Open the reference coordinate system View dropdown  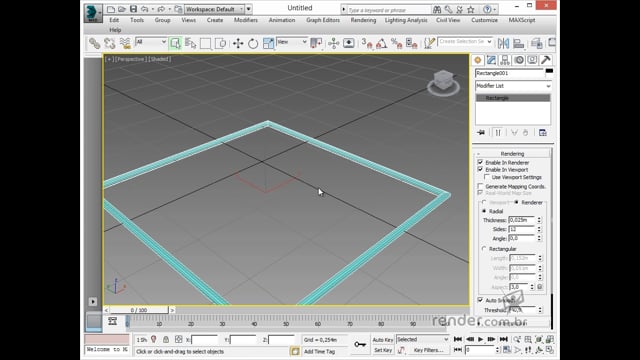coord(292,42)
